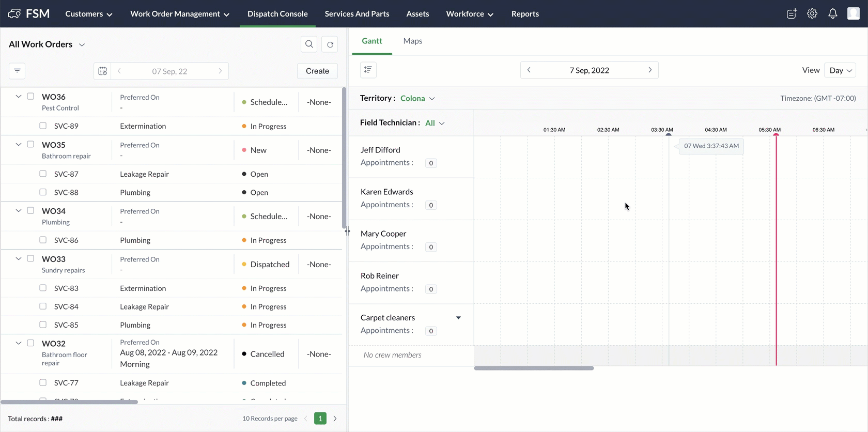Select the WO36 work order checkbox
Screen dimensions: 868x432
[x=30, y=97]
